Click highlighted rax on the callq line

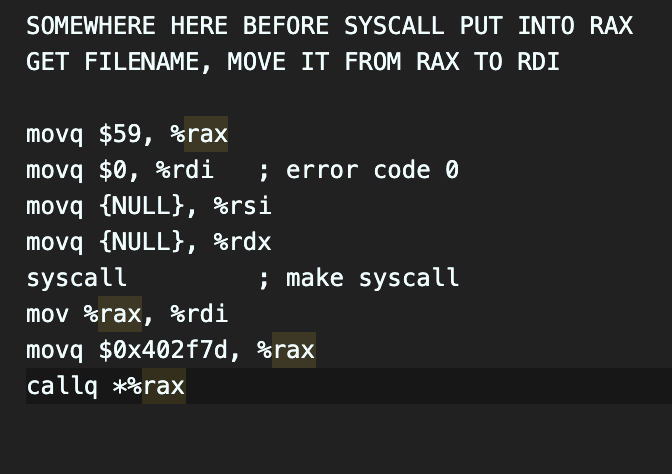point(164,386)
